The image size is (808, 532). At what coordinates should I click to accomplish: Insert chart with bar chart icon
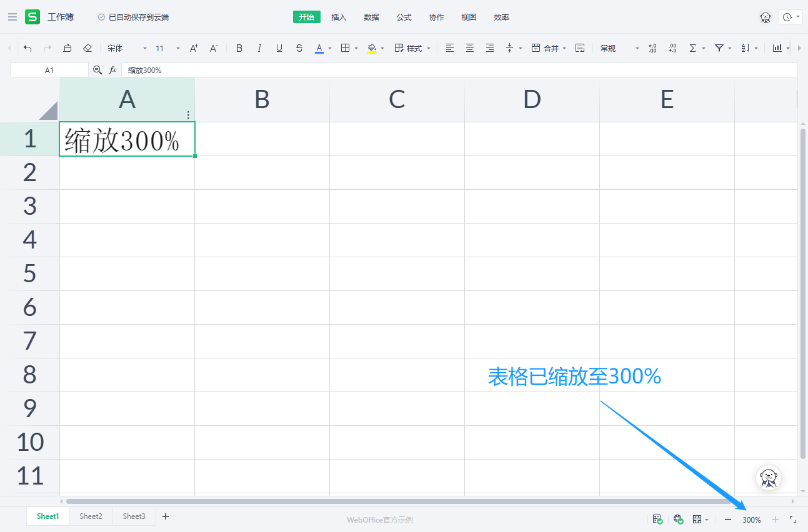click(x=777, y=48)
